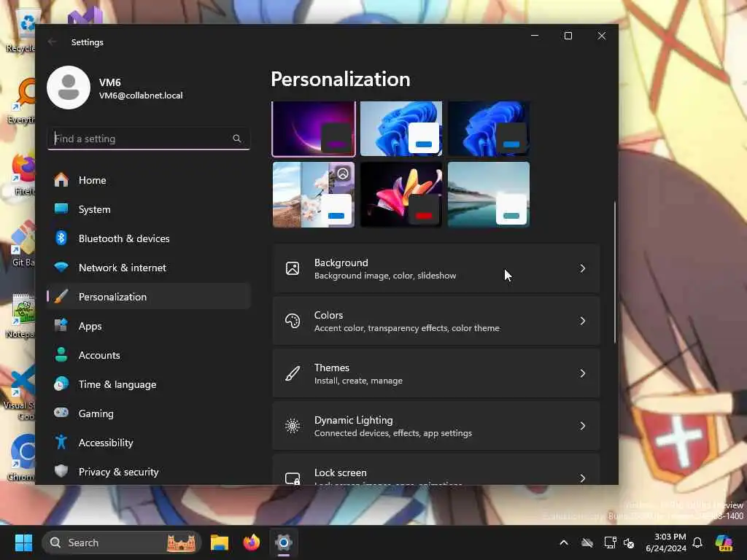This screenshot has width=747, height=560.
Task: Open Gaming settings category
Action: [149, 413]
